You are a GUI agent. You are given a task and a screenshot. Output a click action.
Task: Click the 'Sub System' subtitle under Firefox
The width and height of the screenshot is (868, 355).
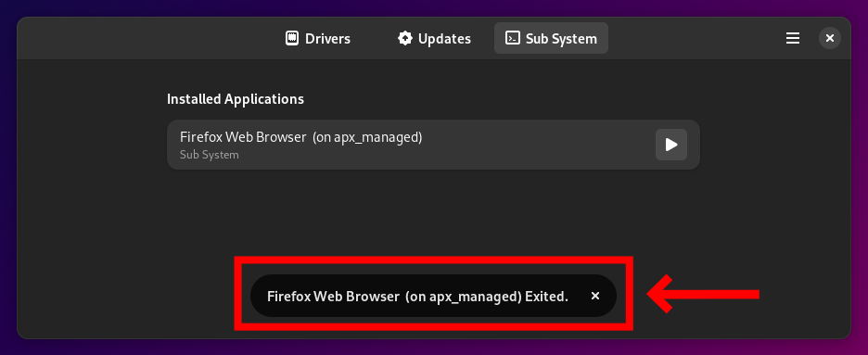[210, 155]
